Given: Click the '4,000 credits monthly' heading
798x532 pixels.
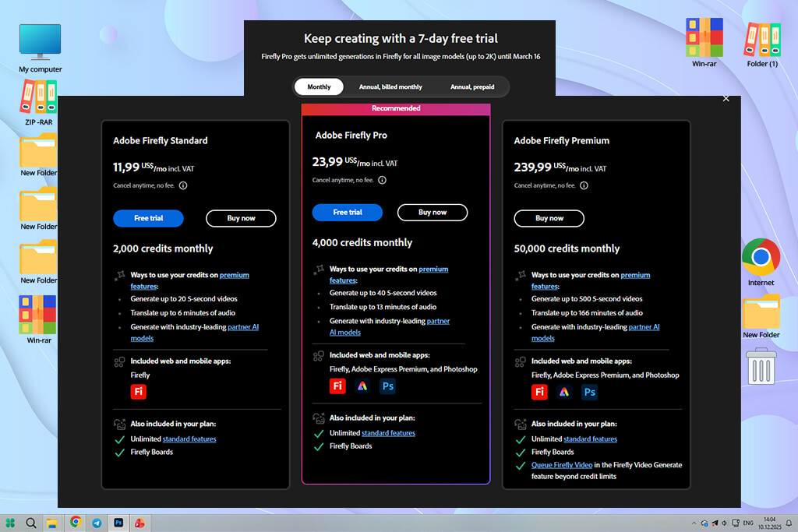Looking at the screenshot, I should click(x=362, y=242).
